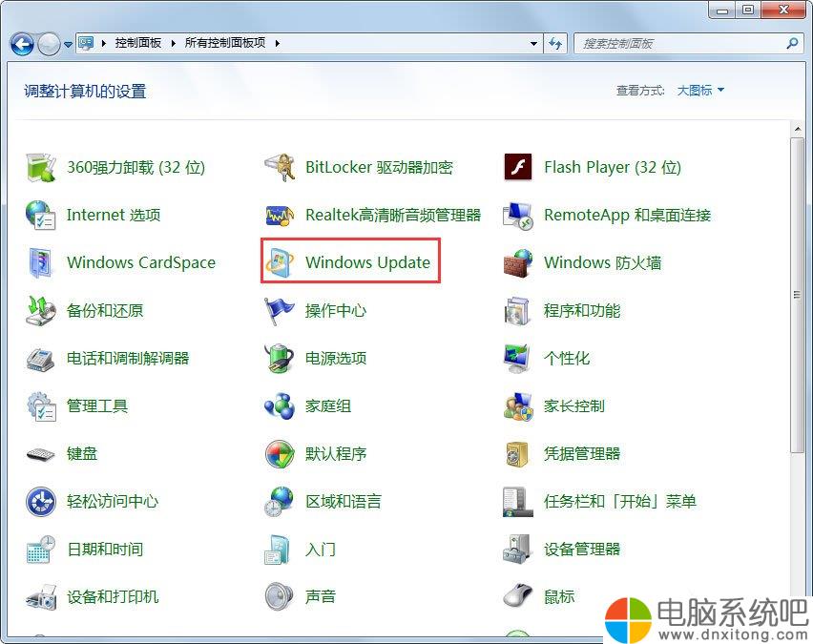Select 控制面板 breadcrumb segment
This screenshot has width=813, height=644.
(x=138, y=43)
